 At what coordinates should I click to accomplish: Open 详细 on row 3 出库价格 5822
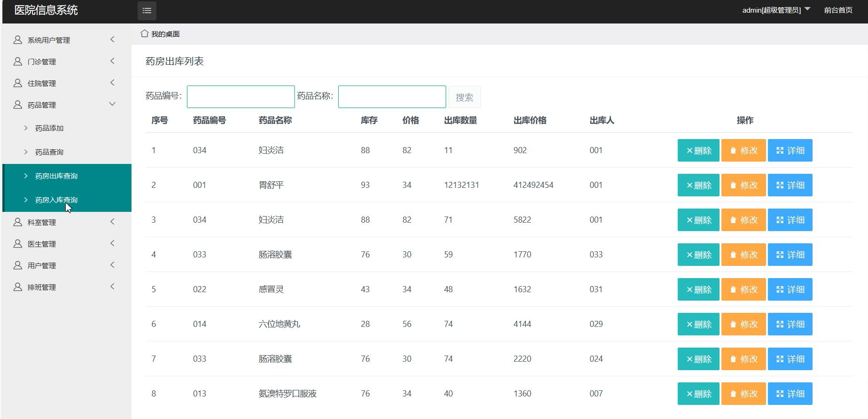(x=790, y=220)
